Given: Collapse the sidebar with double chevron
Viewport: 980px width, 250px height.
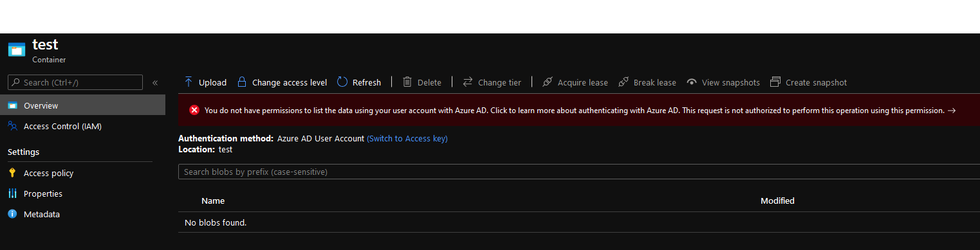Looking at the screenshot, I should 155,82.
